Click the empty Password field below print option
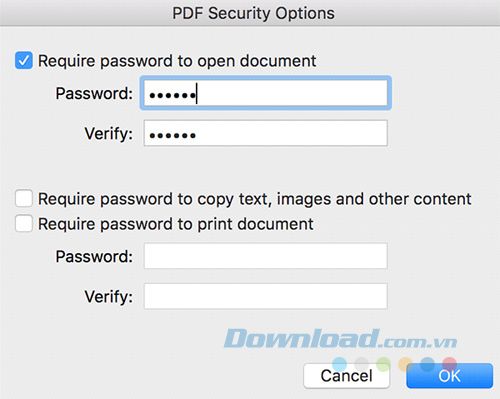Viewport: 500px width, 399px height. (x=266, y=256)
